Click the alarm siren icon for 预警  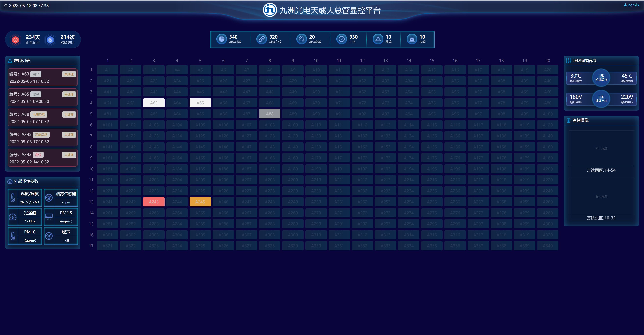(x=412, y=39)
